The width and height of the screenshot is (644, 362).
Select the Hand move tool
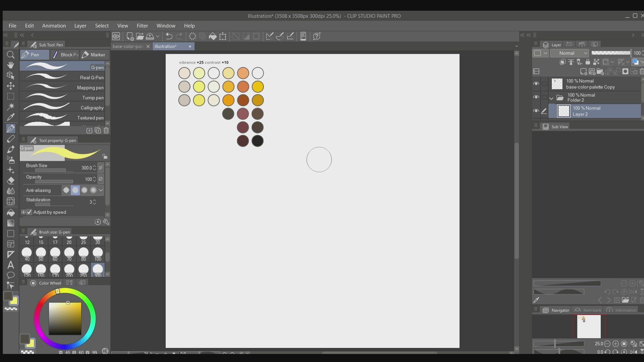pyautogui.click(x=10, y=65)
